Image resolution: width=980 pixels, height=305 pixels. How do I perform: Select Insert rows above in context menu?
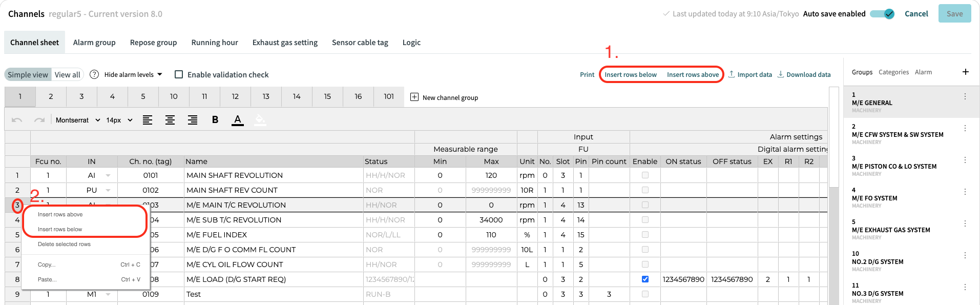pyautogui.click(x=60, y=214)
